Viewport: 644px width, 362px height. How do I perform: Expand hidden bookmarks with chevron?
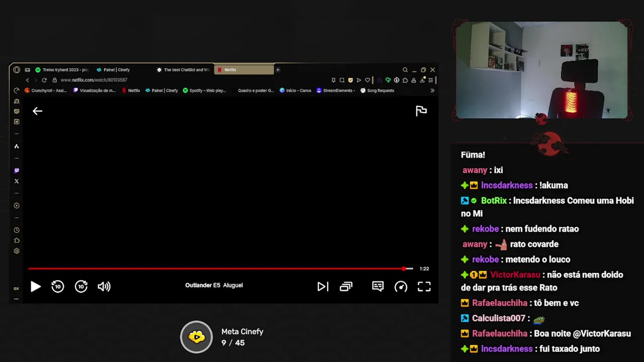(432, 90)
